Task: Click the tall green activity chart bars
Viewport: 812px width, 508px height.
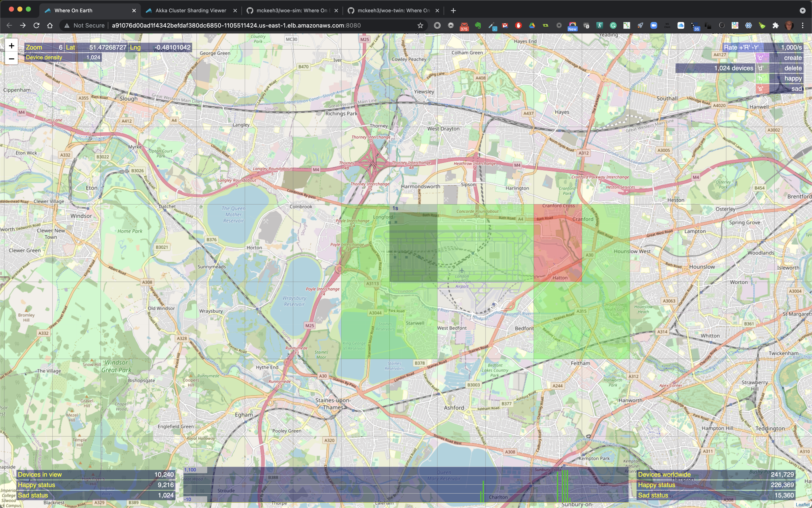Action: pyautogui.click(x=563, y=486)
